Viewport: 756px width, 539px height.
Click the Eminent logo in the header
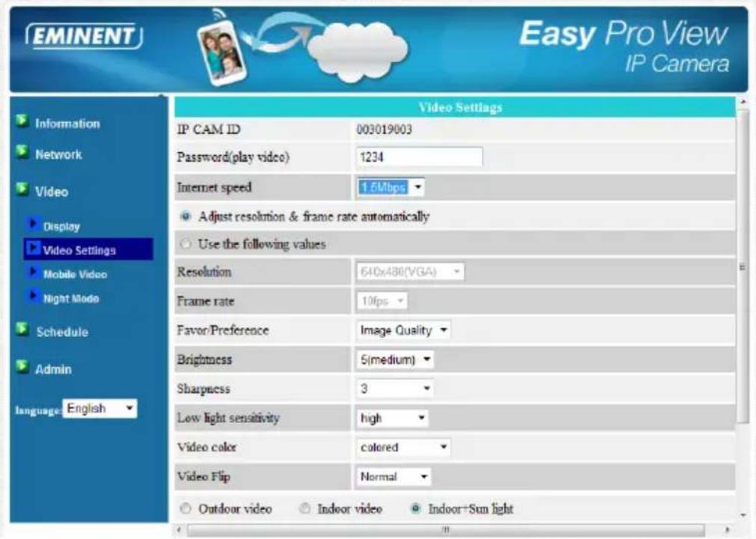(85, 36)
